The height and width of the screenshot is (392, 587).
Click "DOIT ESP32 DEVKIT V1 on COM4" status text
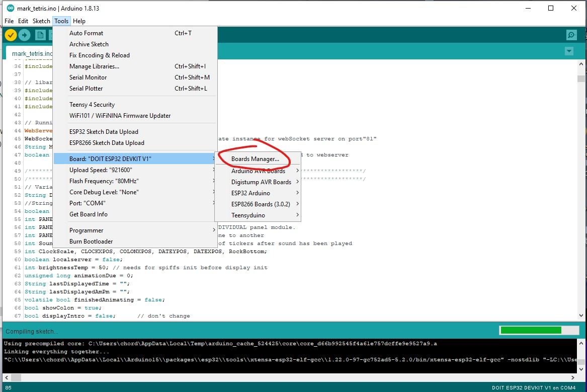(534, 388)
